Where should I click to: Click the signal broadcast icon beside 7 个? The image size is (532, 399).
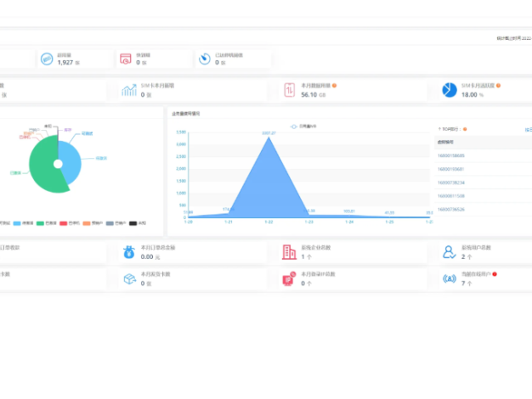click(x=449, y=278)
